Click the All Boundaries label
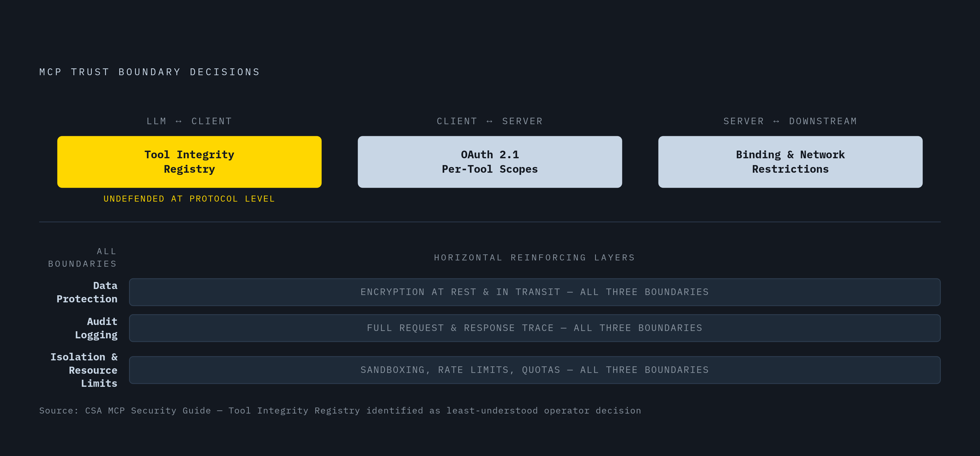This screenshot has width=980, height=456. coord(82,257)
